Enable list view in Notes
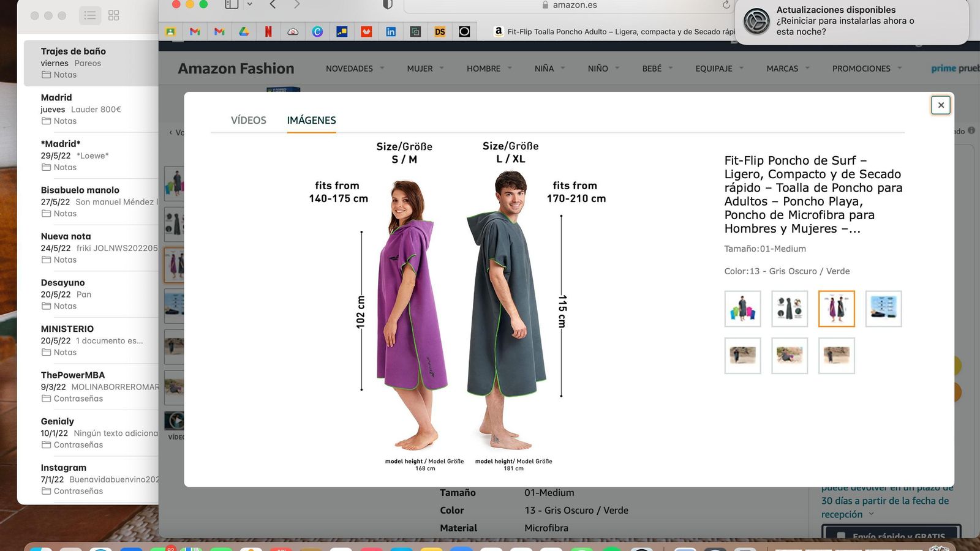 coord(89,15)
